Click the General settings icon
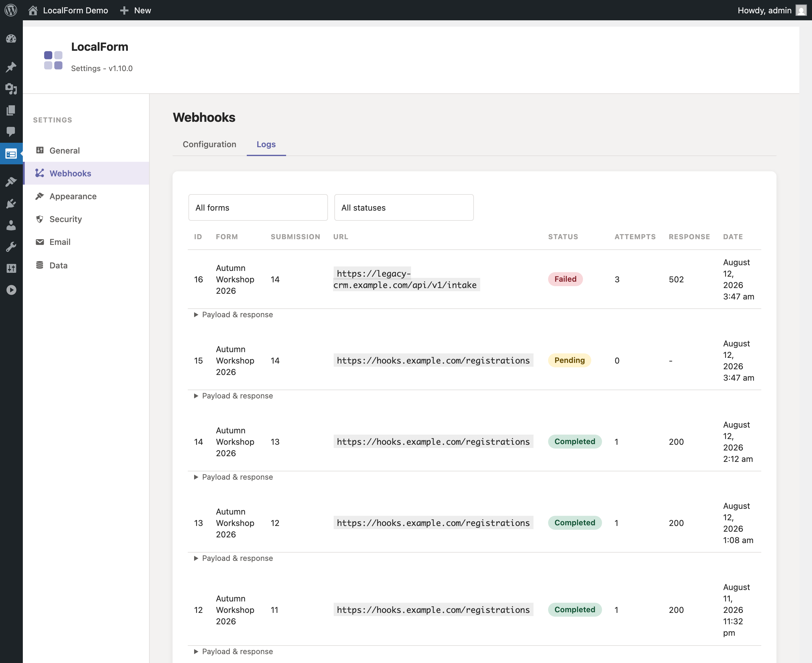 coord(40,150)
